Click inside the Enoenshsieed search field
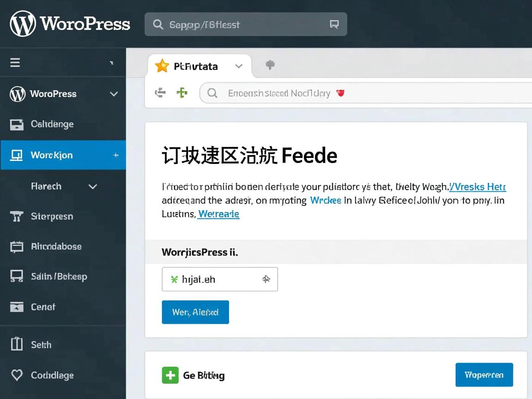Image resolution: width=532 pixels, height=399 pixels. 277,93
